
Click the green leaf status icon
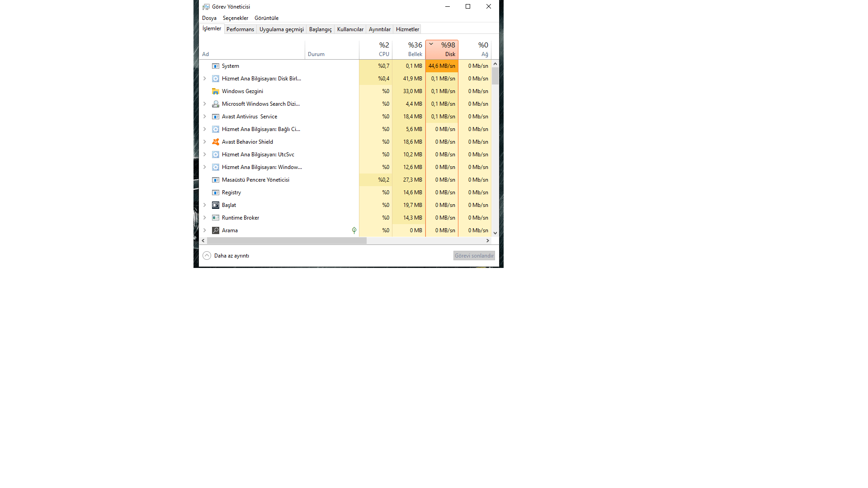click(x=354, y=230)
